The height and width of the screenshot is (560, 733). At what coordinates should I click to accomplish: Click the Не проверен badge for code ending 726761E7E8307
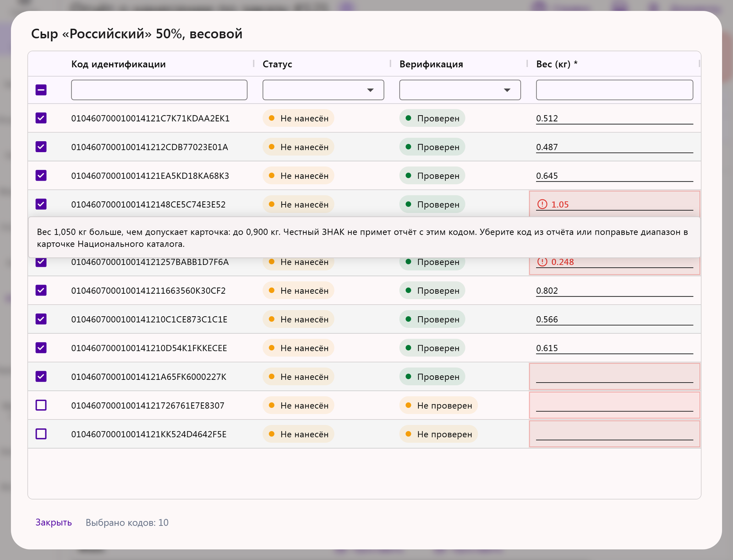pos(438,405)
